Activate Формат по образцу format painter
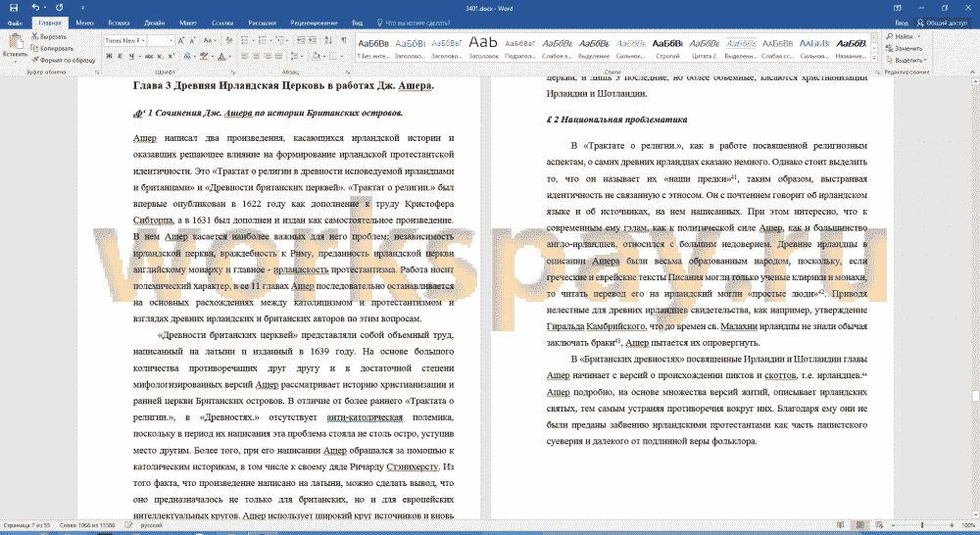This screenshot has width=980, height=535. (63, 60)
